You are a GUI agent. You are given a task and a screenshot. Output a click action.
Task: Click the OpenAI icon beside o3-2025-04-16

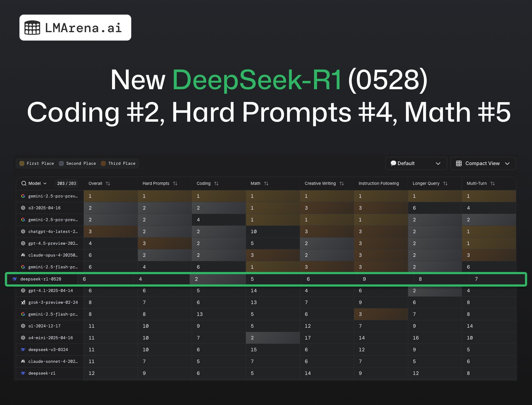[23, 208]
